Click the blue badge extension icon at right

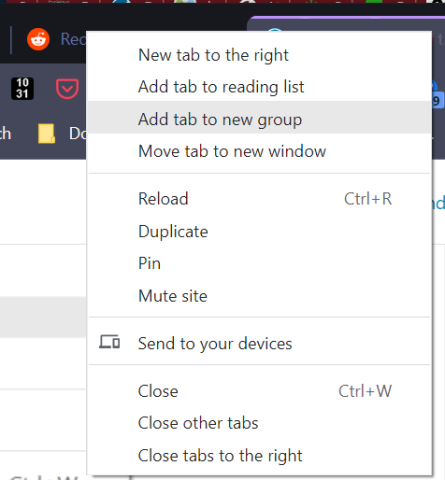(437, 95)
